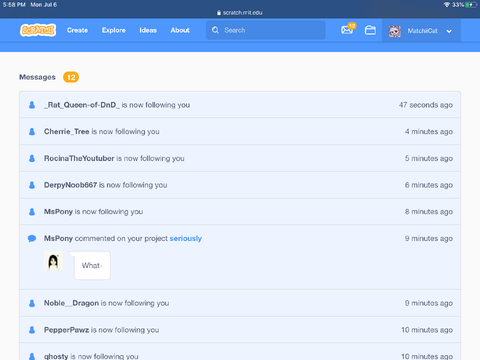Click the '47 seconds ago' timestamp
The height and width of the screenshot is (360, 480).
(426, 105)
